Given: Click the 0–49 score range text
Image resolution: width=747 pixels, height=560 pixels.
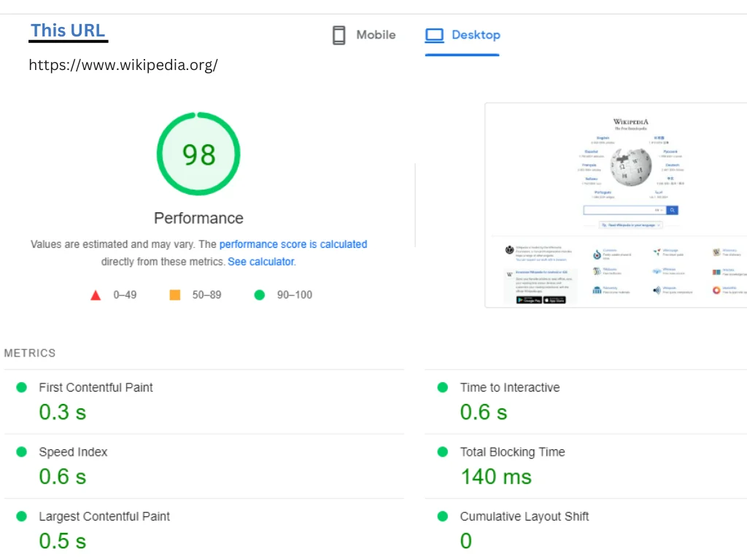Looking at the screenshot, I should click(x=125, y=295).
